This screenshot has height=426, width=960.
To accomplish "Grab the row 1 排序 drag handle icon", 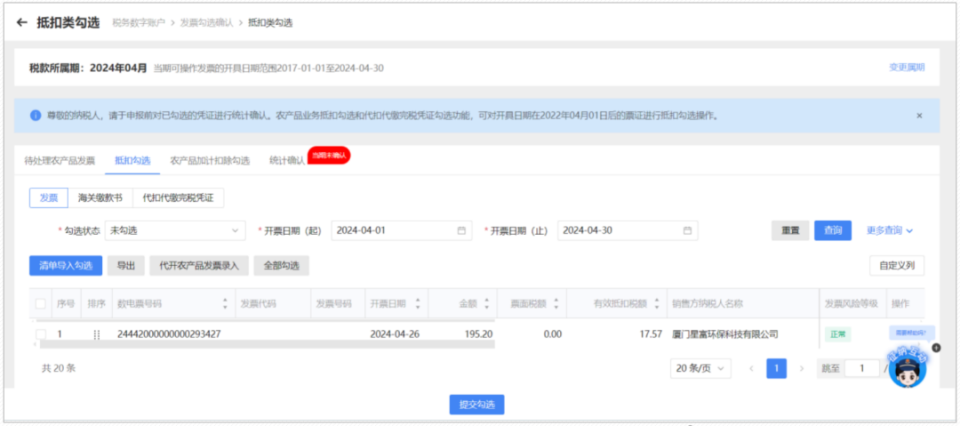I will (x=96, y=334).
